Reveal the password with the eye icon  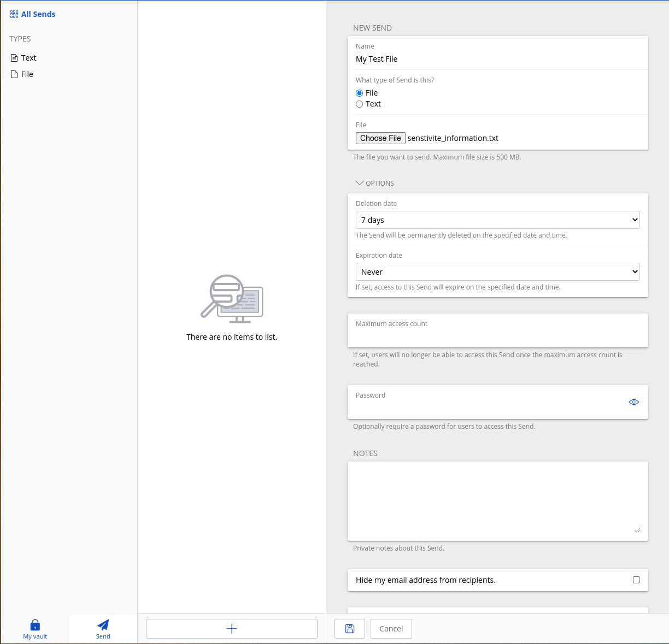633,401
